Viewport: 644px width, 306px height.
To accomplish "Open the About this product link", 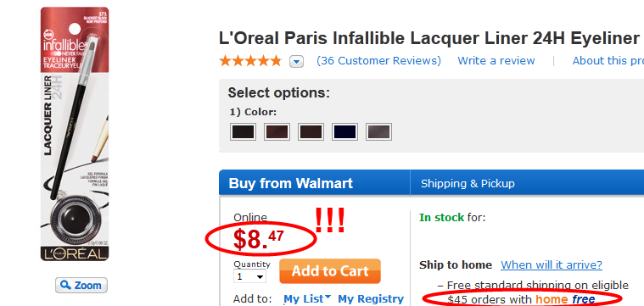I will pos(608,61).
